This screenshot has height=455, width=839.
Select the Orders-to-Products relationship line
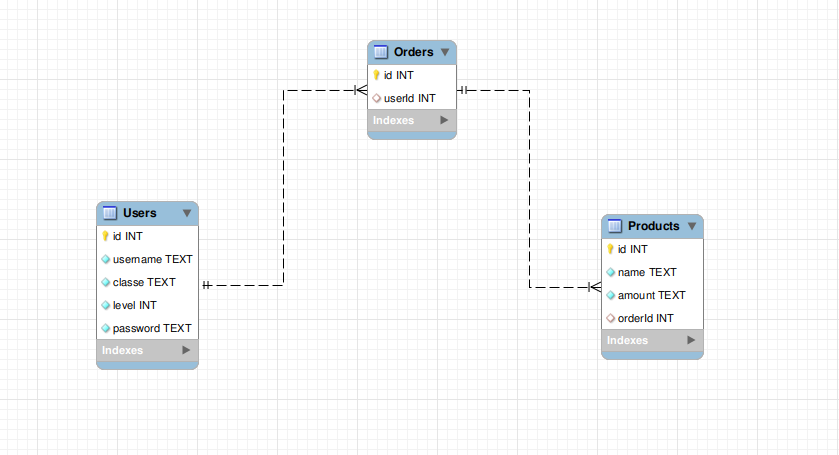(x=530, y=187)
